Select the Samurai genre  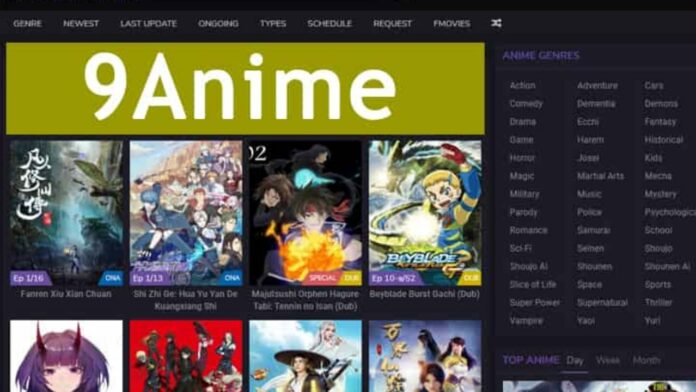click(x=593, y=230)
